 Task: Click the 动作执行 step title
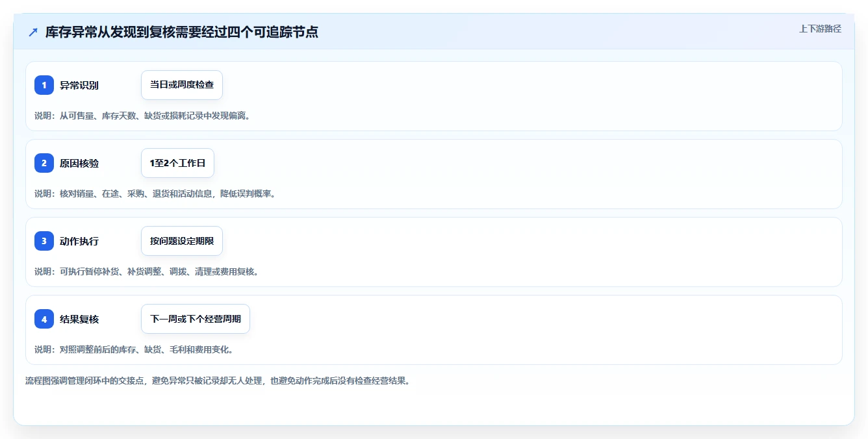79,241
